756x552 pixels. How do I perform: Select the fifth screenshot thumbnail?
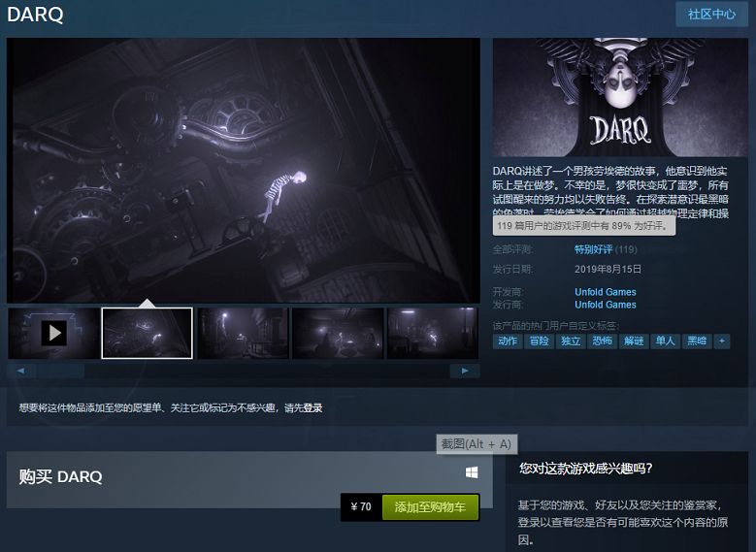tap(433, 333)
